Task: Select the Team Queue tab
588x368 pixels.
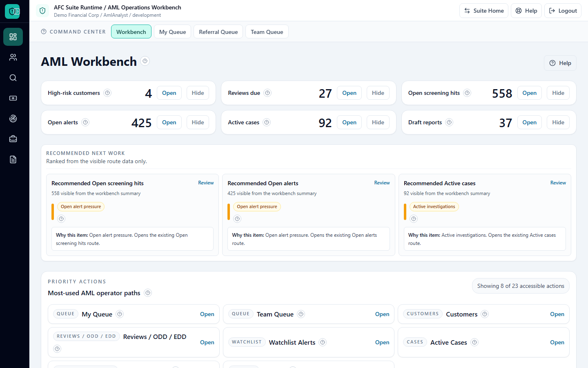Action: click(267, 32)
